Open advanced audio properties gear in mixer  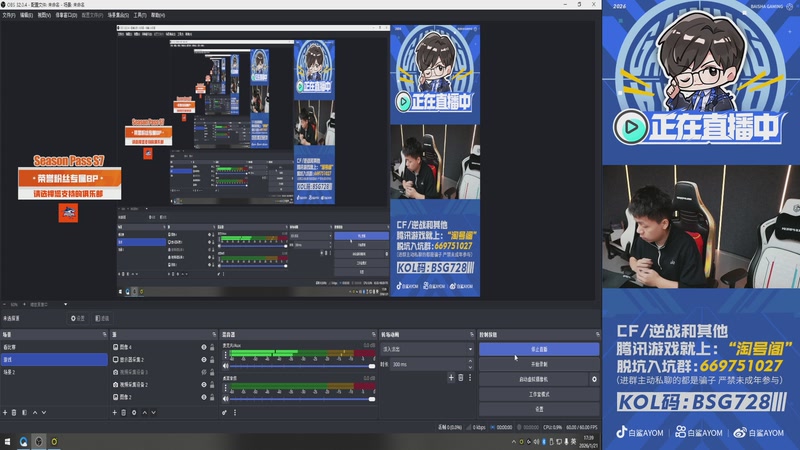tap(224, 412)
